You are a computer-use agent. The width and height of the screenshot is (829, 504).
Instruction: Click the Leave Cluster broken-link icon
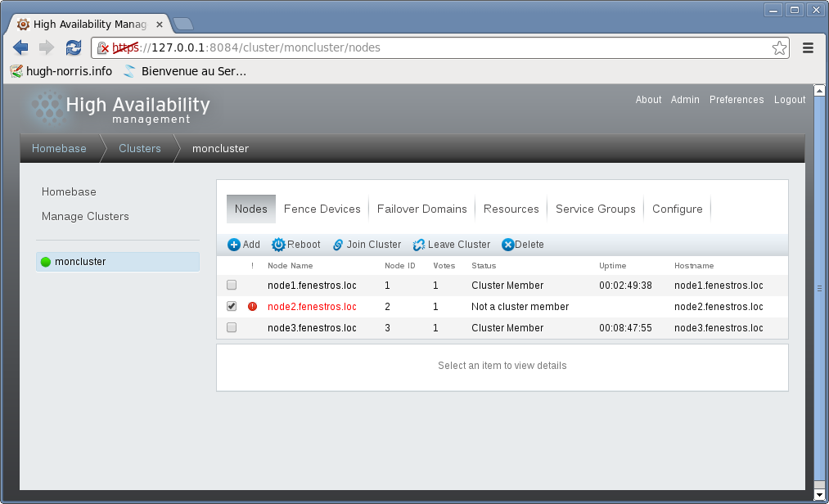(x=419, y=245)
